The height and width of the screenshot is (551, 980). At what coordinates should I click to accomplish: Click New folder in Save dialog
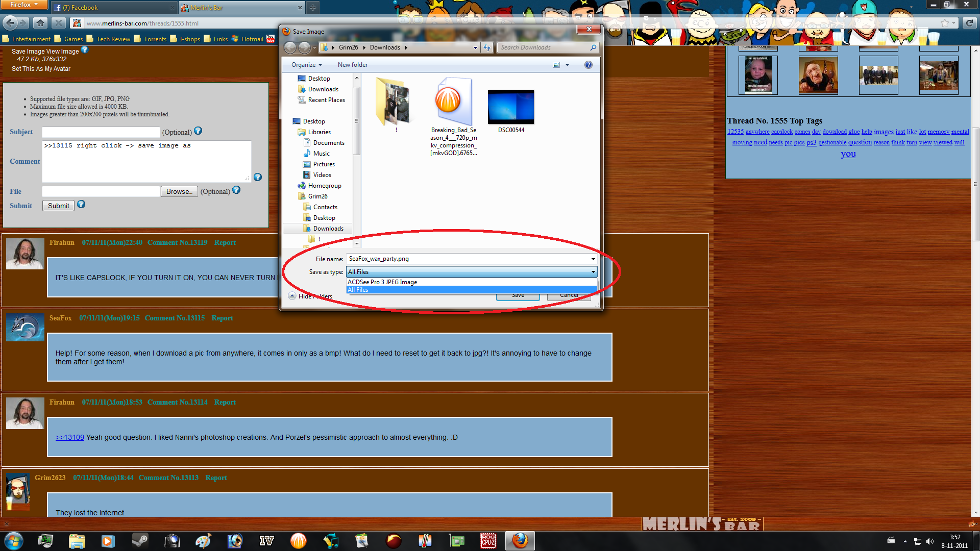tap(352, 65)
